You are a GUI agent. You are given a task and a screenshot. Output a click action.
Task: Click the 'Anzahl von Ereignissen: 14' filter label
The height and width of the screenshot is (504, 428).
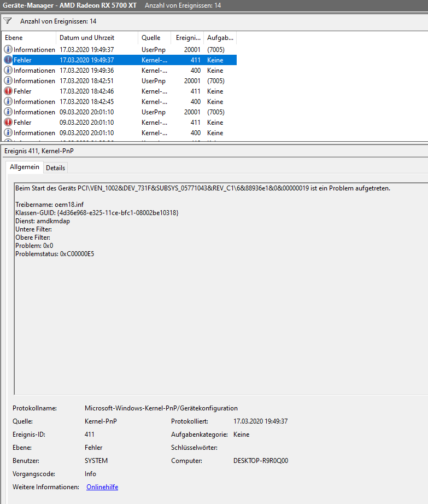[x=58, y=21]
